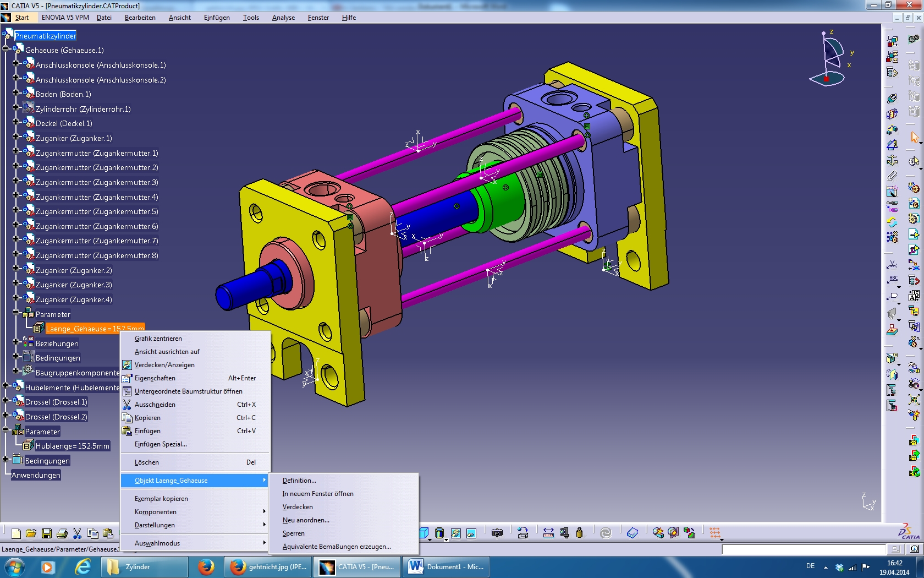The height and width of the screenshot is (578, 924).
Task: Open the Analyse menu
Action: coord(283,18)
